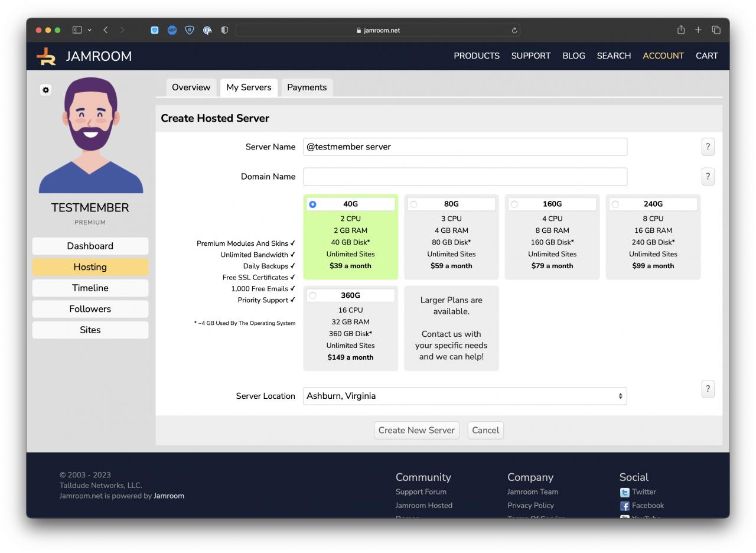Open the Safari share icon
The width and height of the screenshot is (756, 553).
click(681, 30)
